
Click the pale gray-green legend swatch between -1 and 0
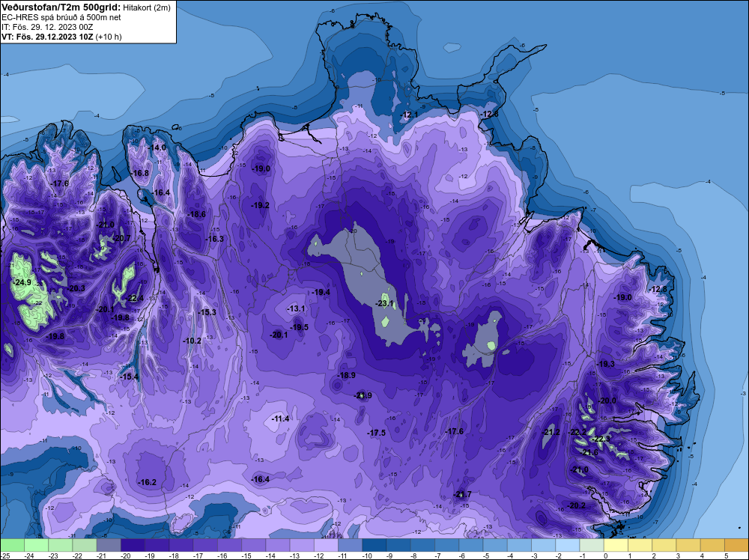[592, 545]
